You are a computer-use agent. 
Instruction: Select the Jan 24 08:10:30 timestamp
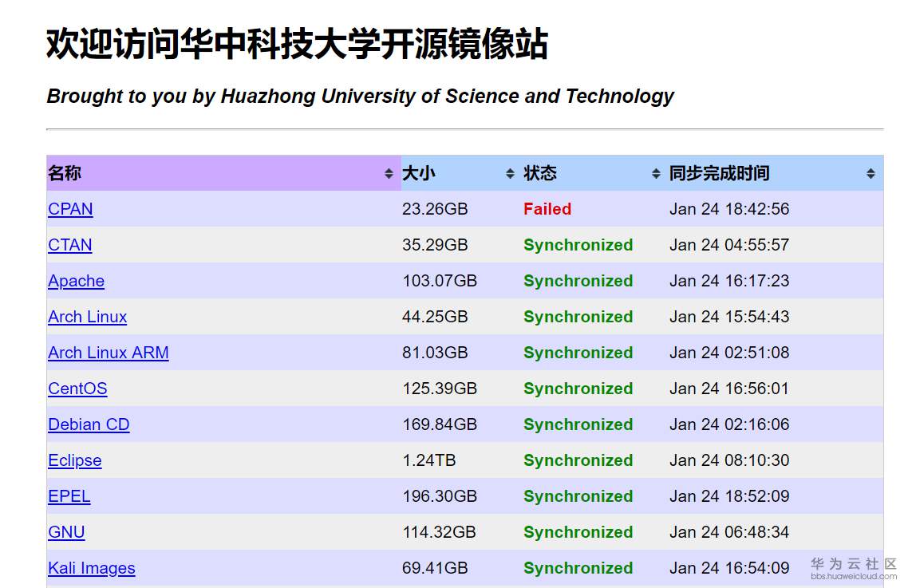point(729,460)
